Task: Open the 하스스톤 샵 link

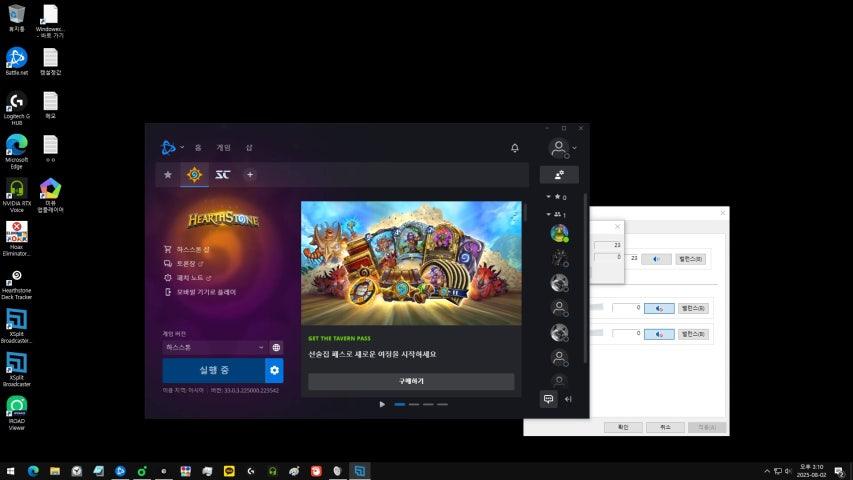Action: (x=187, y=249)
